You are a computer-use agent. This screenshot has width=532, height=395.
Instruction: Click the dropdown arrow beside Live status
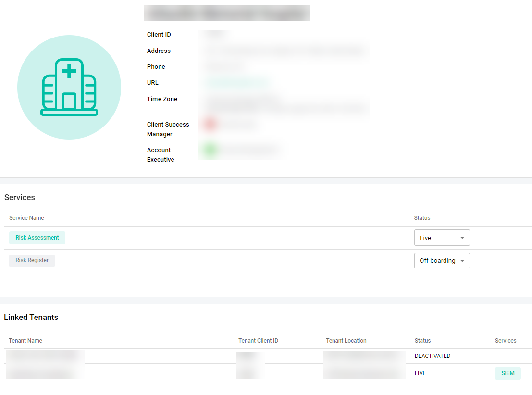point(461,238)
